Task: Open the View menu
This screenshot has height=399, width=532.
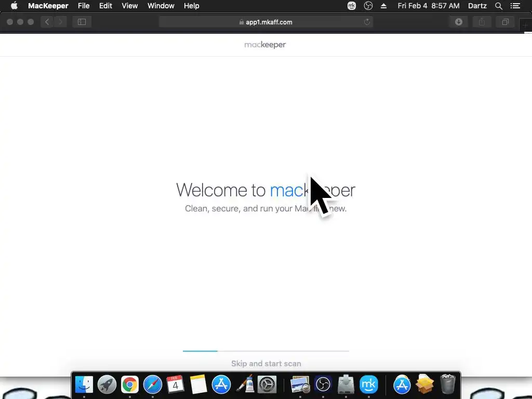Action: [x=129, y=6]
